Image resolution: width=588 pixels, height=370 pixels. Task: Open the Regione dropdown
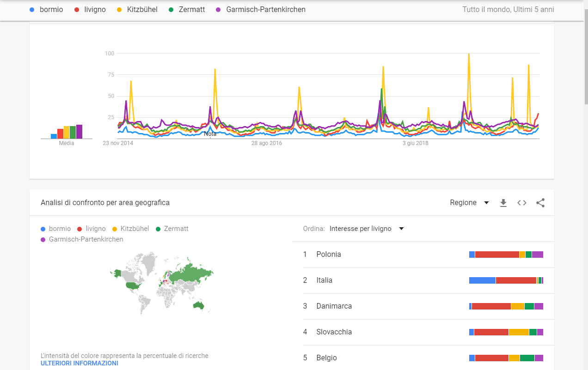pyautogui.click(x=470, y=203)
